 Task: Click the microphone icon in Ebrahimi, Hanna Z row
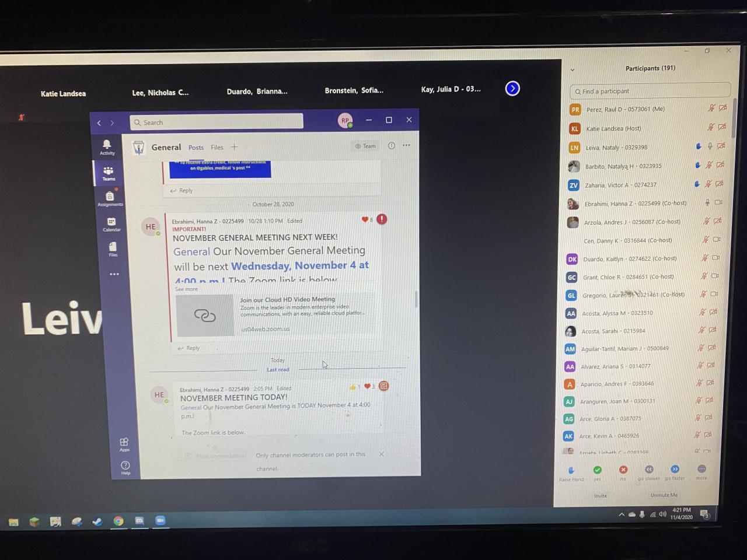click(x=707, y=202)
